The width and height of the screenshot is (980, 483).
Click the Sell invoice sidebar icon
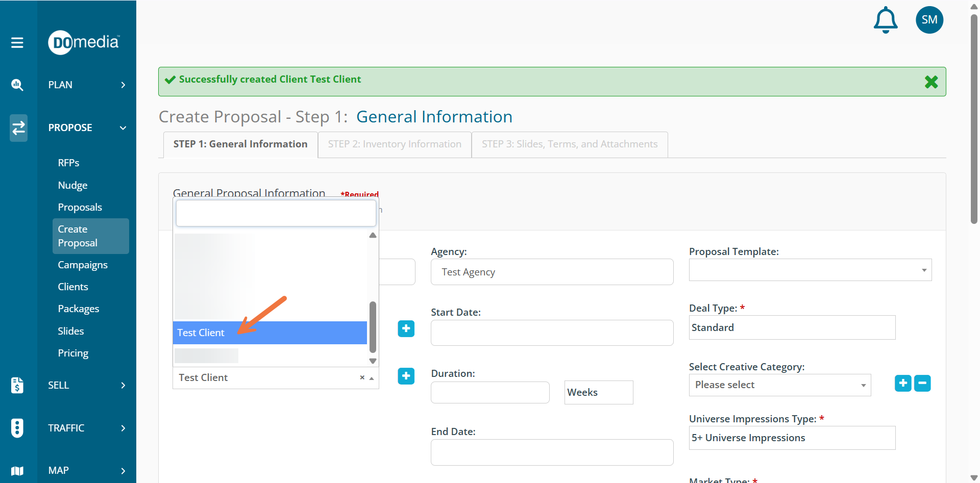[x=17, y=385]
